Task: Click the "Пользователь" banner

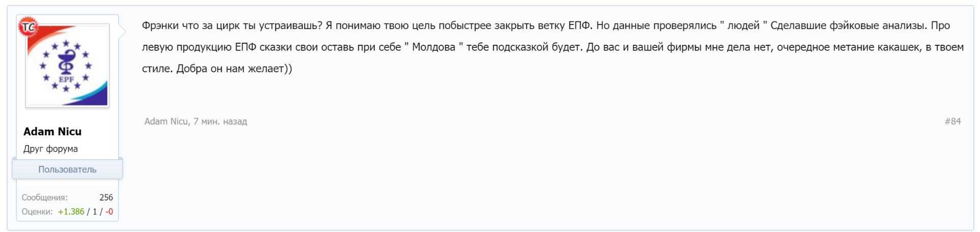Action: pyautogui.click(x=67, y=169)
